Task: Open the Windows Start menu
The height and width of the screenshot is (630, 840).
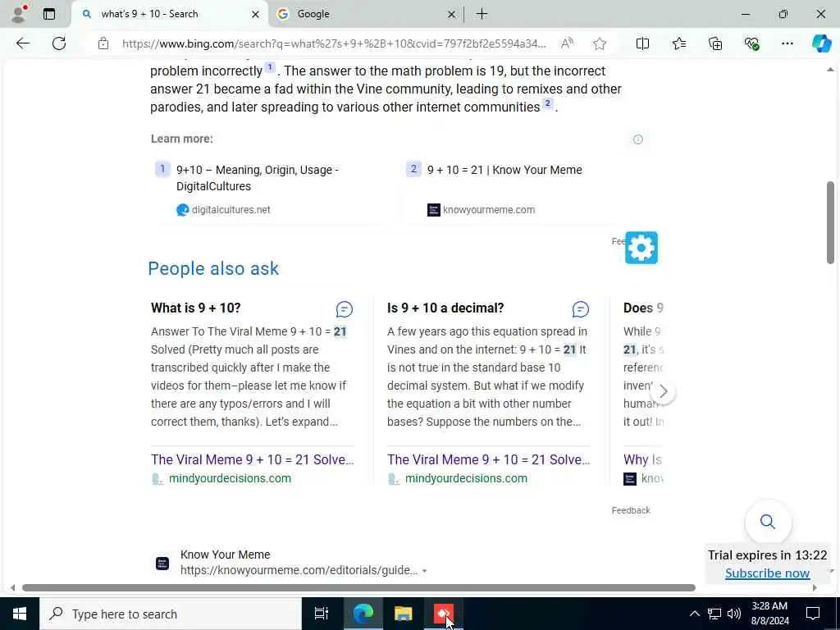Action: click(20, 614)
